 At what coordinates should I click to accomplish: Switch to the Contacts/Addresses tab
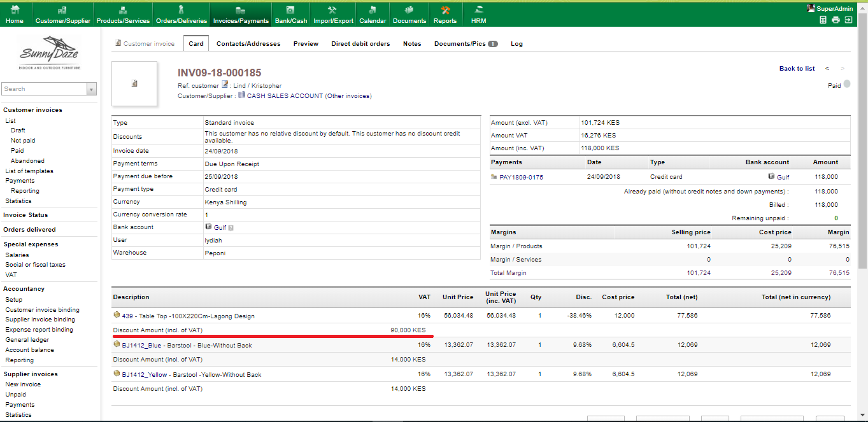[248, 44]
